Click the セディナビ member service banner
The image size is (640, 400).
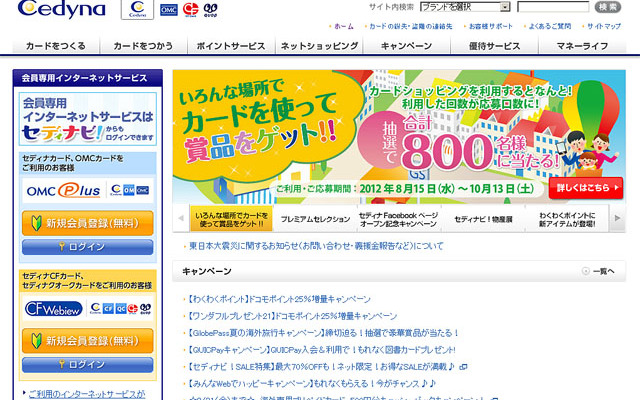[88, 119]
